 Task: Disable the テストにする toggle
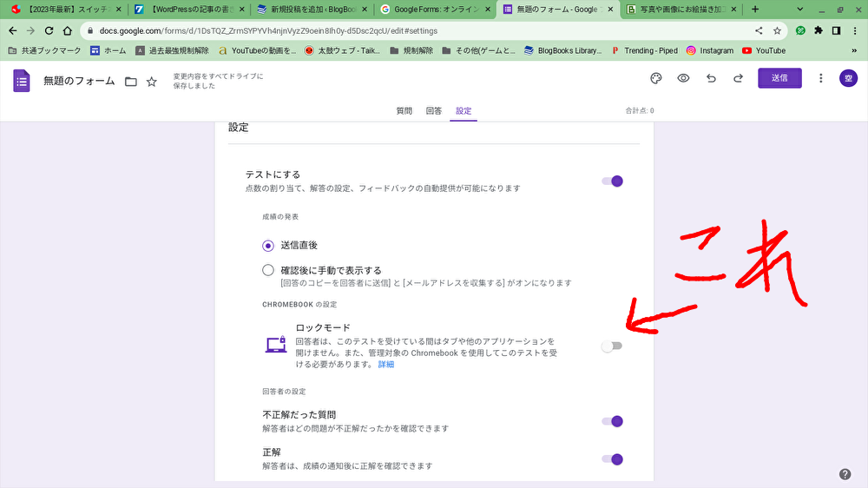[x=613, y=181]
